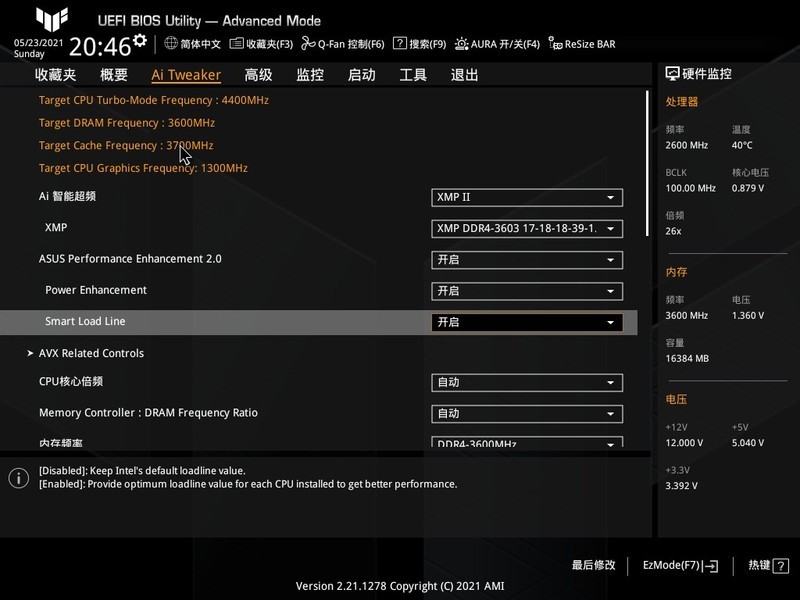Select the Smart Load Line row label

[85, 321]
